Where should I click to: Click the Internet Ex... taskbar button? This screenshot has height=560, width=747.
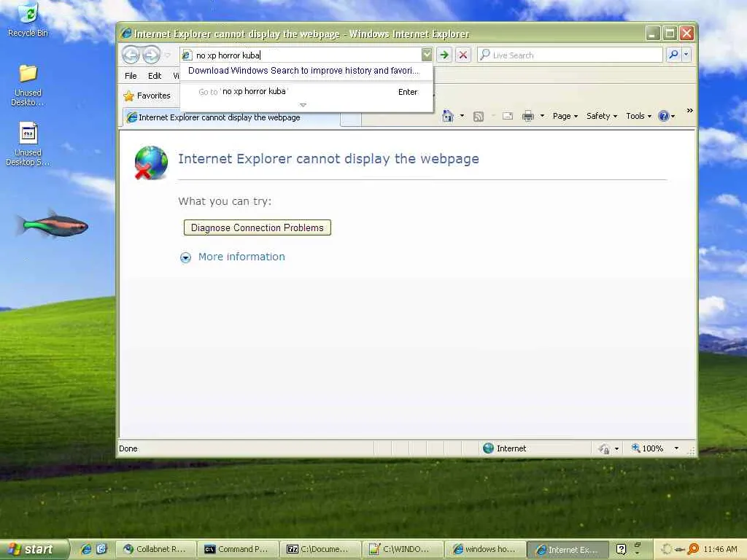tap(567, 550)
